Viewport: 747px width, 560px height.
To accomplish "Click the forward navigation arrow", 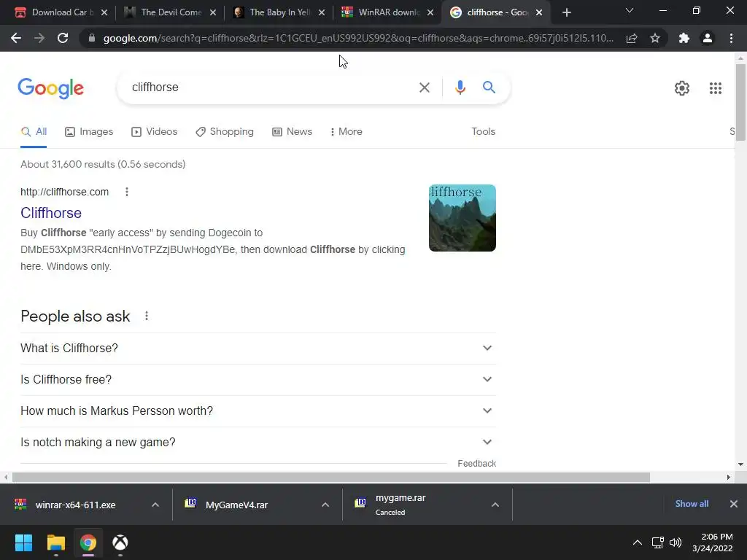I will 39,38.
